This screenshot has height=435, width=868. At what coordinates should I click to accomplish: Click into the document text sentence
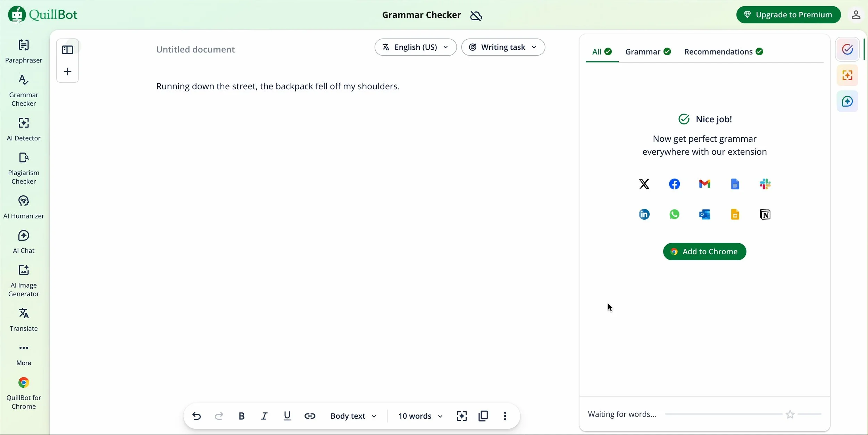[278, 87]
